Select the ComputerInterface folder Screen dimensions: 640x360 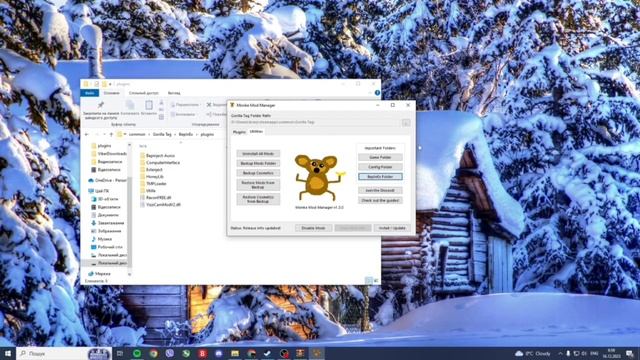160,162
